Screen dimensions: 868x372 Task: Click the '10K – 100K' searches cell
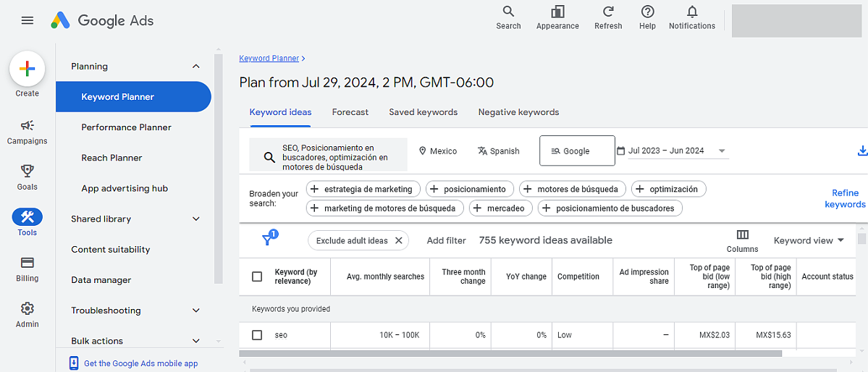(x=399, y=335)
